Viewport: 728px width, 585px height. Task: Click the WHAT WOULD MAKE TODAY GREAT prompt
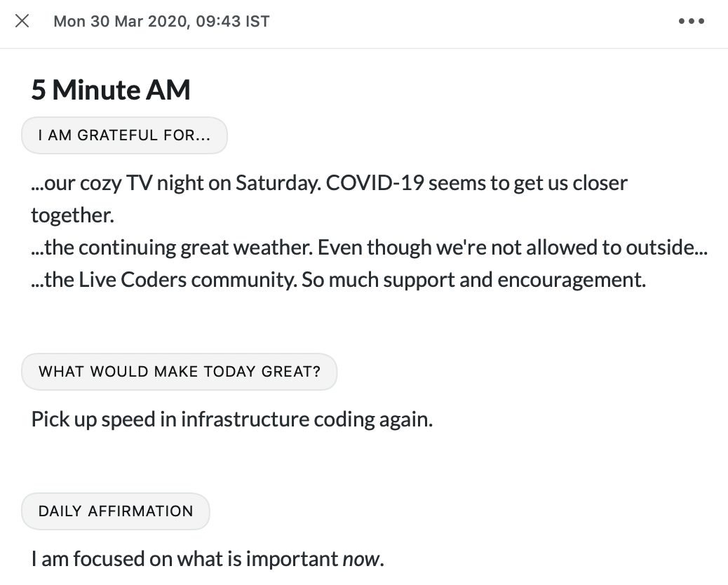pos(180,372)
